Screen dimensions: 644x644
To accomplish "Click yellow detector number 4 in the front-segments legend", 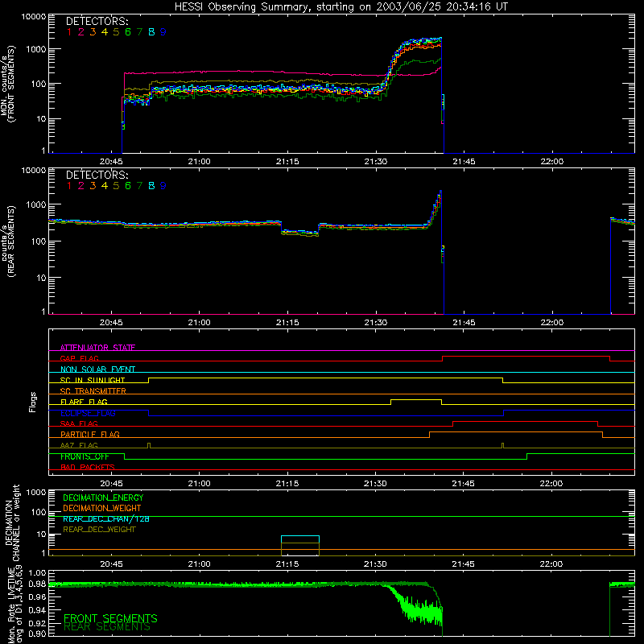I will pos(105,32).
